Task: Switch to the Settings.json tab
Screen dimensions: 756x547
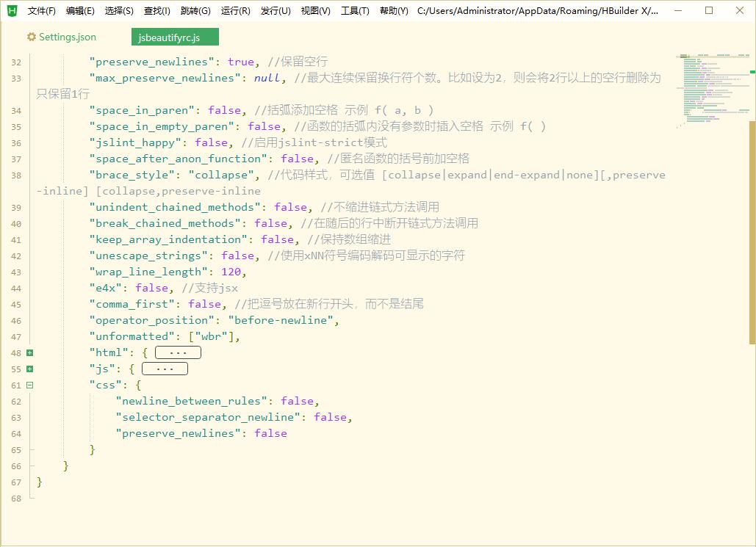Action: 67,37
